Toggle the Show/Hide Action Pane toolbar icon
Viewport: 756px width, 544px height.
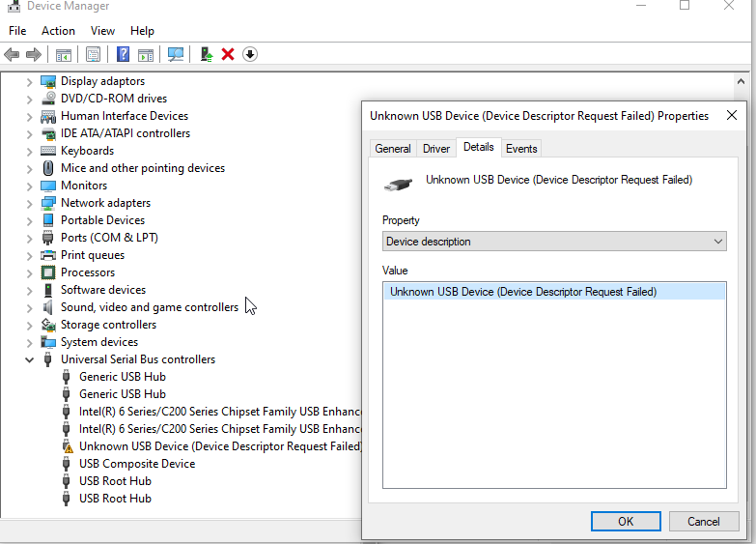pos(146,54)
